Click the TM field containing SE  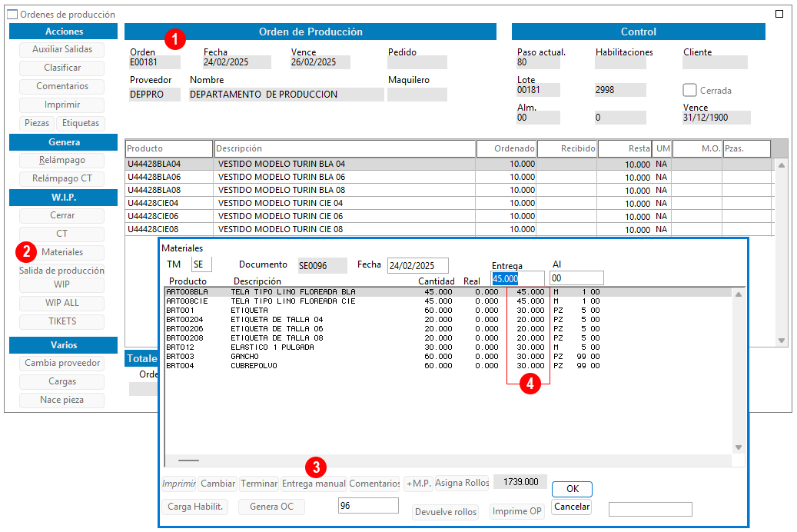(x=201, y=264)
